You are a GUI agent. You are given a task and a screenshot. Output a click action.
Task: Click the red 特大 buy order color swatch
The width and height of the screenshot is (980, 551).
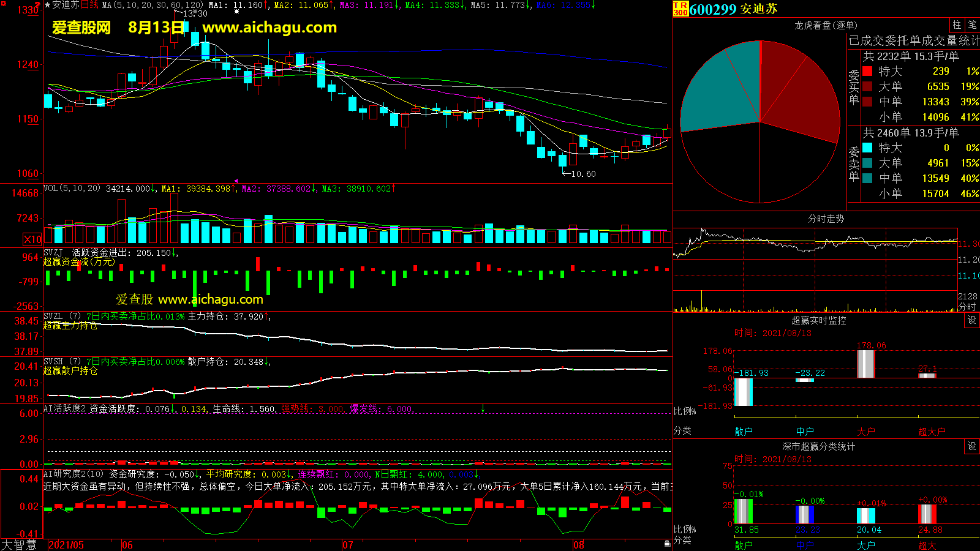click(x=867, y=72)
